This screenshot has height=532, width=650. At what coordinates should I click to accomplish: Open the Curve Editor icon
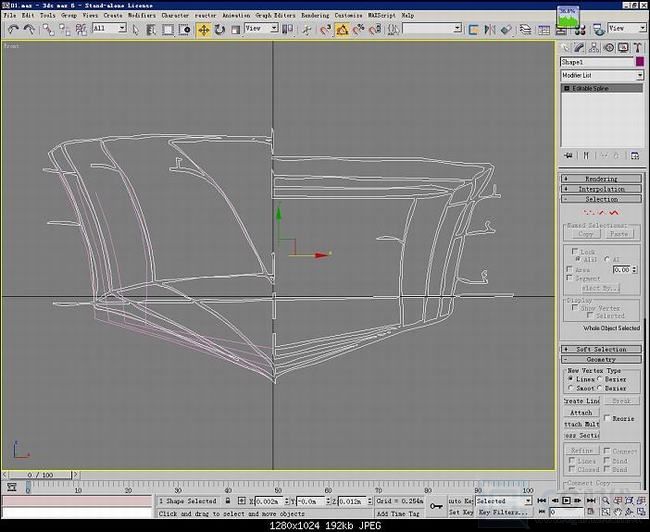544,30
